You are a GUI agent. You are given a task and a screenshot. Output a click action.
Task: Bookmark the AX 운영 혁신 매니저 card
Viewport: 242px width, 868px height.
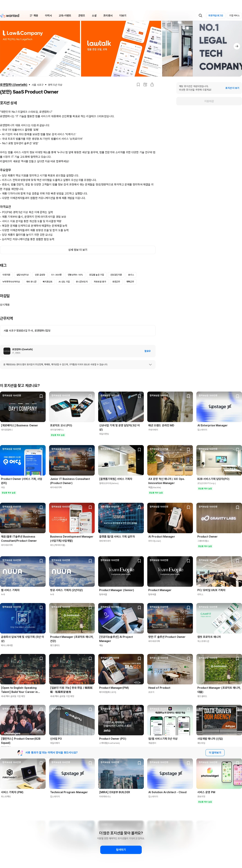coord(188,450)
